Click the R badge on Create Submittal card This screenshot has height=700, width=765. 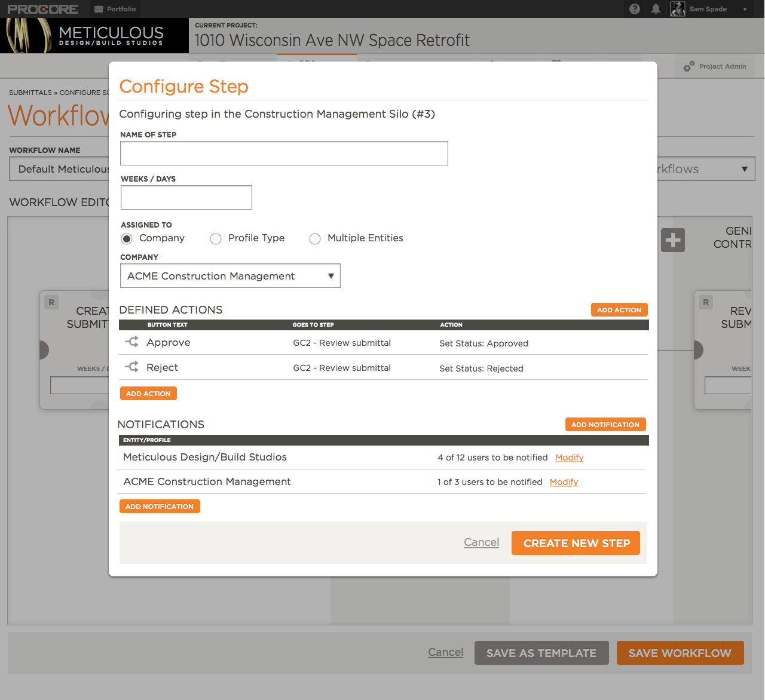(x=51, y=302)
